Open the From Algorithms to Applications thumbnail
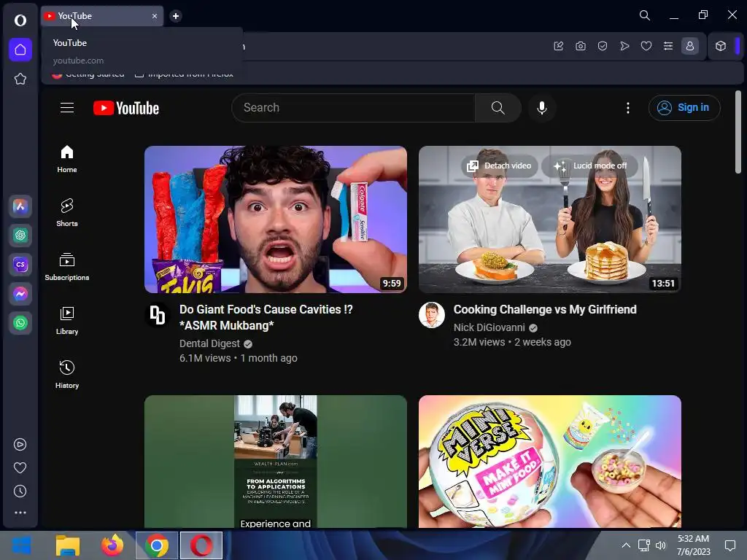Image resolution: width=747 pixels, height=560 pixels. pos(275,461)
